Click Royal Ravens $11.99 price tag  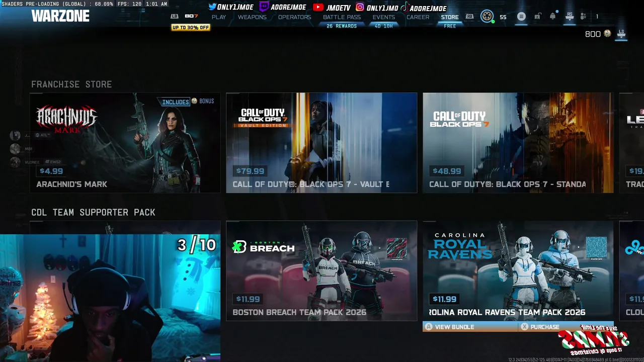445,299
